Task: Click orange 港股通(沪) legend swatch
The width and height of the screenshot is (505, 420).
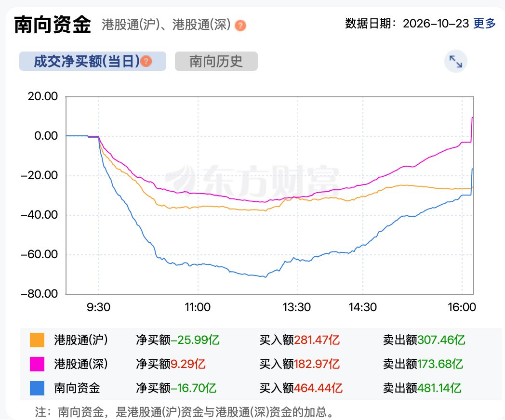Action: (x=37, y=340)
